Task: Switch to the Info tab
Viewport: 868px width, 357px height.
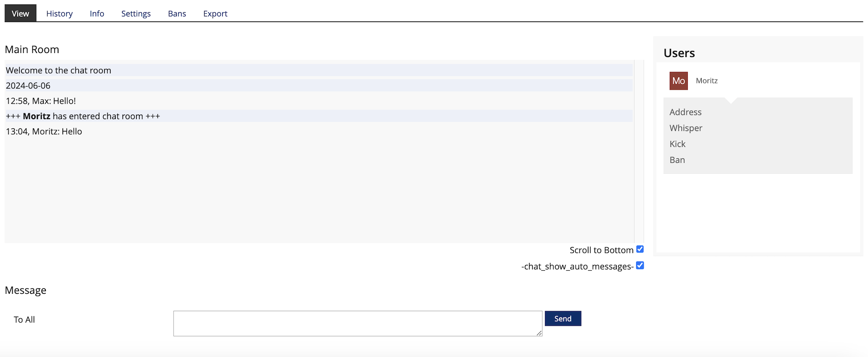Action: [x=97, y=13]
